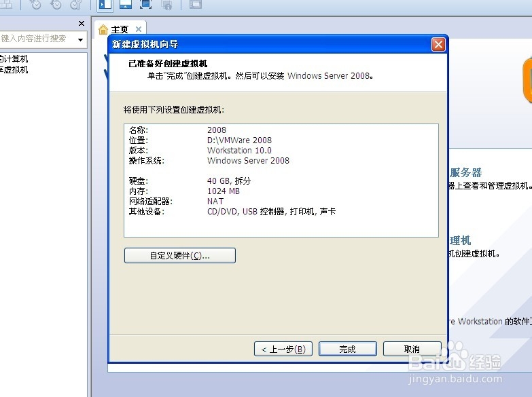The height and width of the screenshot is (397, 532).
Task: Click the memory value 1024 MB
Action: (x=224, y=191)
